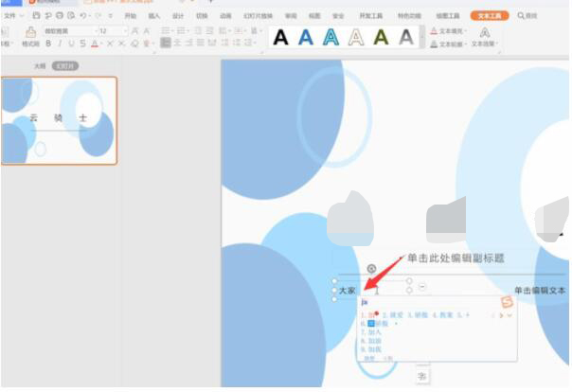Switch to the 切换 ribbon tab

click(x=202, y=16)
